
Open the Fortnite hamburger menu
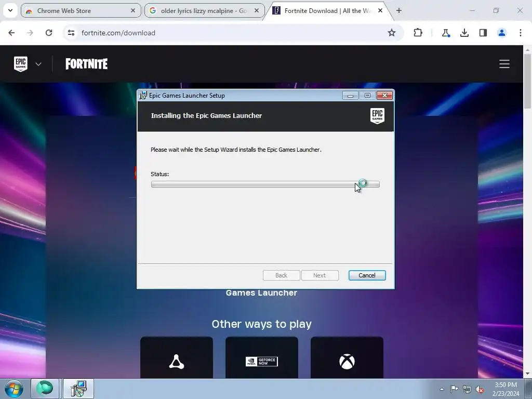click(x=504, y=64)
